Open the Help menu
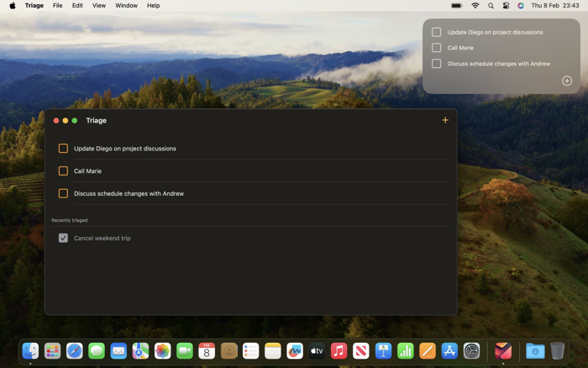The height and width of the screenshot is (368, 588). (153, 5)
